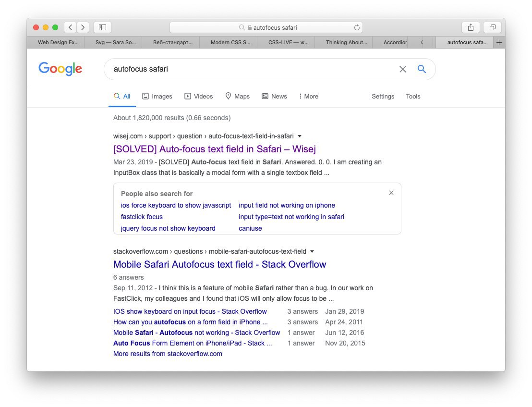Viewport: 532px width, 407px height.
Task: Show all tabs overview icon
Action: click(x=492, y=27)
